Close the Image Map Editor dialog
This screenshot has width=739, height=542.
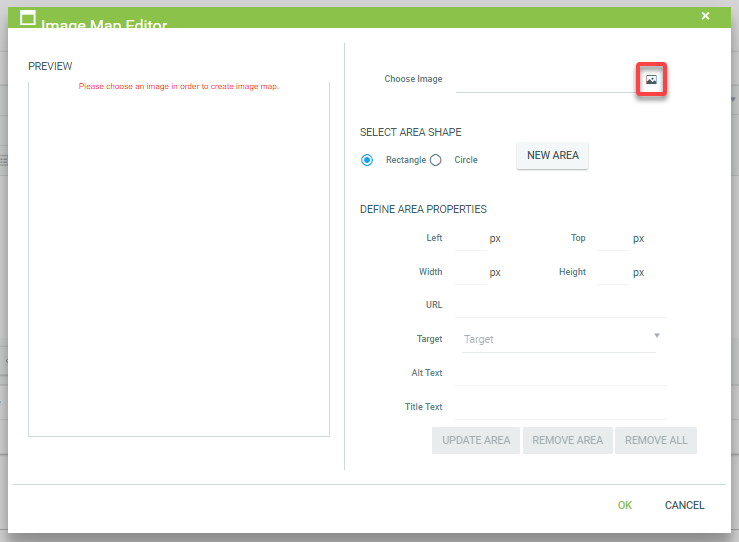tap(705, 16)
